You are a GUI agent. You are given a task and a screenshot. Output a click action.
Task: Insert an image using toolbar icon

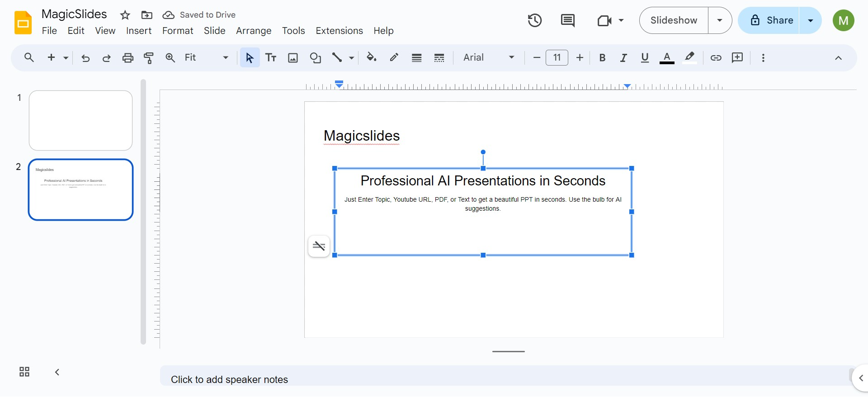tap(293, 58)
